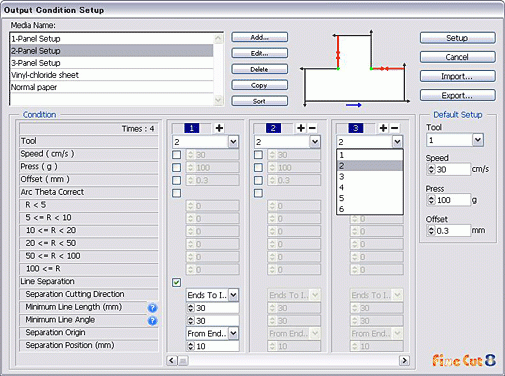Choose tool 2 from open dropdown list
The image size is (505, 376).
point(370,166)
